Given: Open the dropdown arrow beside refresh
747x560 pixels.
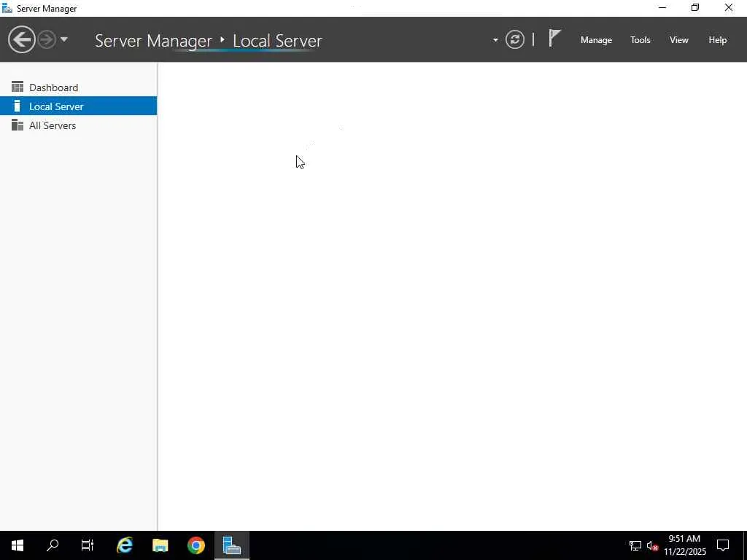Looking at the screenshot, I should click(495, 40).
